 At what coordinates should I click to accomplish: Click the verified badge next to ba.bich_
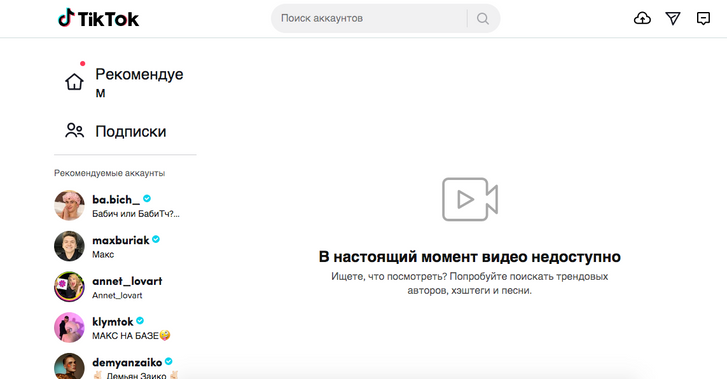(x=147, y=199)
